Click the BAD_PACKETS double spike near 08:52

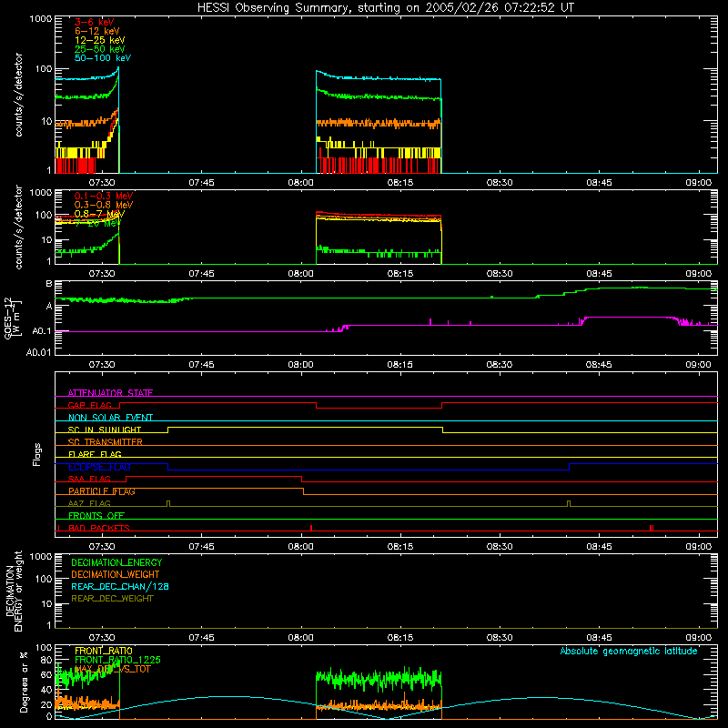(652, 528)
